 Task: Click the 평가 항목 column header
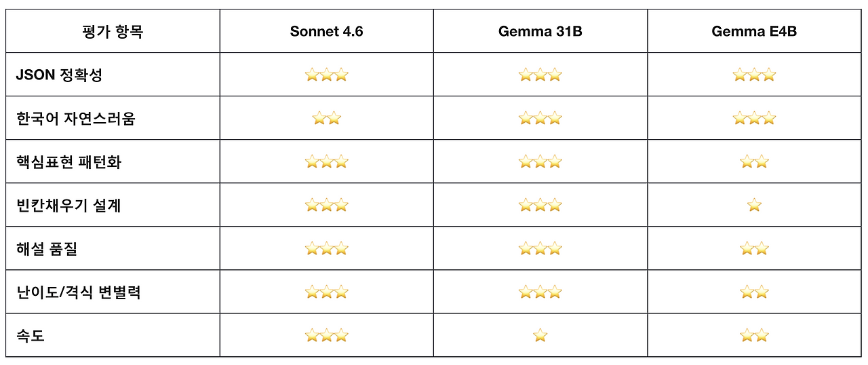click(113, 31)
